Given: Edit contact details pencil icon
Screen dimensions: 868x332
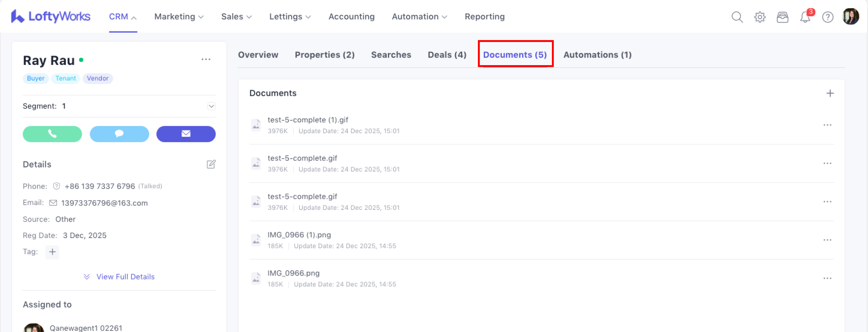Looking at the screenshot, I should coord(211,164).
